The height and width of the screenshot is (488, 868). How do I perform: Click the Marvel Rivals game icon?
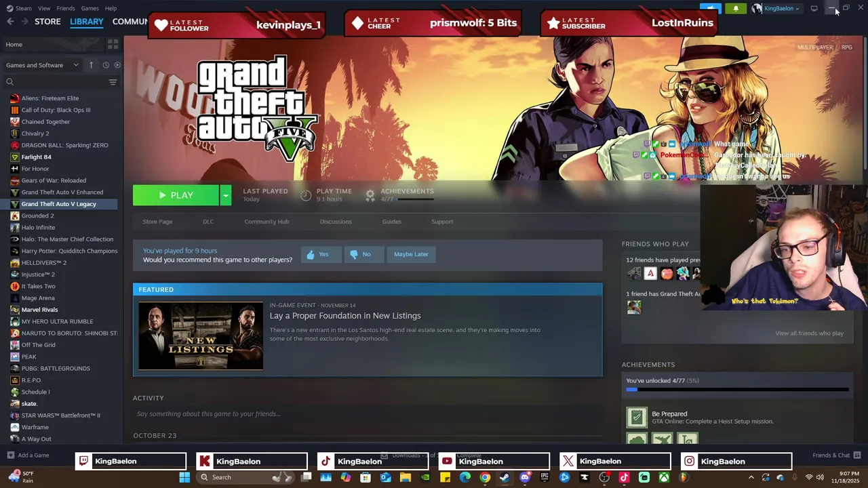pyautogui.click(x=15, y=310)
